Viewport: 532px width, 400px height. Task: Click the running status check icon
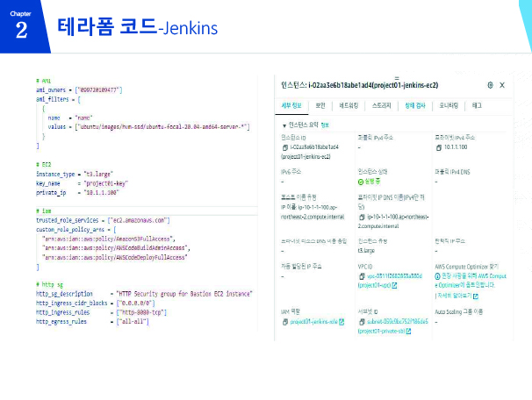point(361,182)
